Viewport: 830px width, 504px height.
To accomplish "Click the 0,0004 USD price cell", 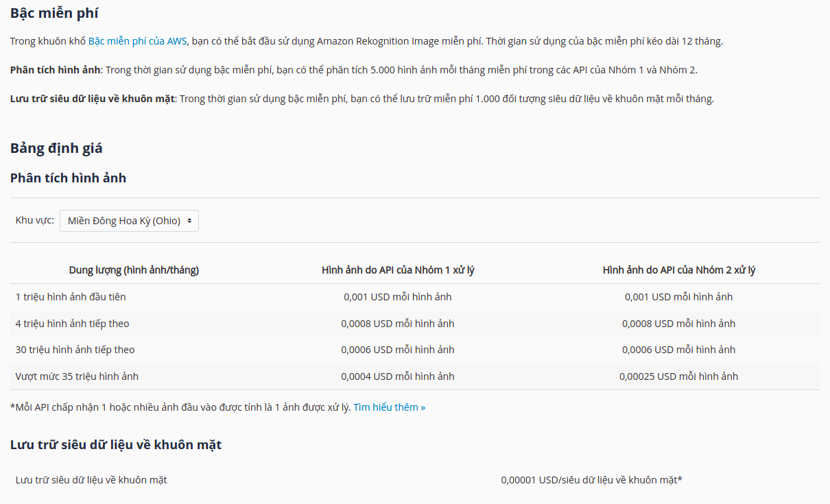I will [398, 376].
